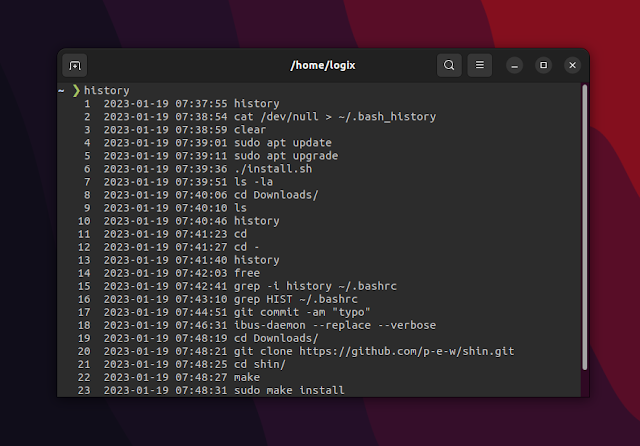The image size is (640, 446).
Task: Click the green prompt arrow symbol
Action: click(x=76, y=91)
